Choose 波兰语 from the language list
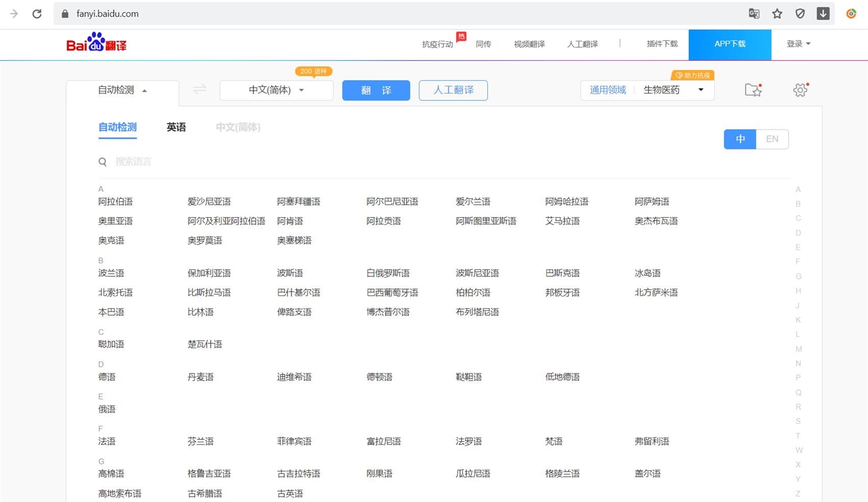868x502 pixels. pyautogui.click(x=111, y=273)
